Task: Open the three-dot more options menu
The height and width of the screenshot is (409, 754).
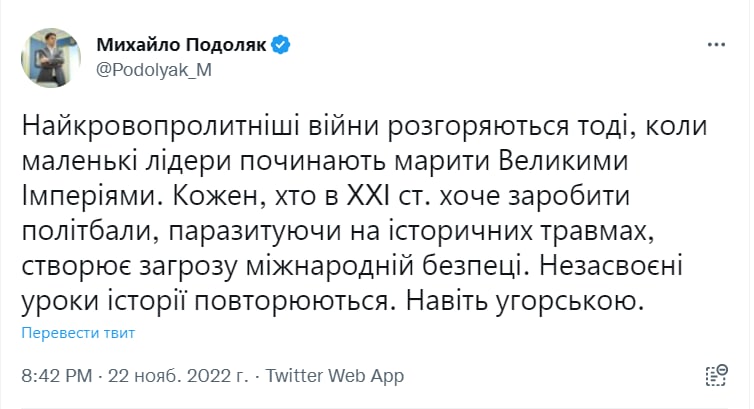Action: 716,46
